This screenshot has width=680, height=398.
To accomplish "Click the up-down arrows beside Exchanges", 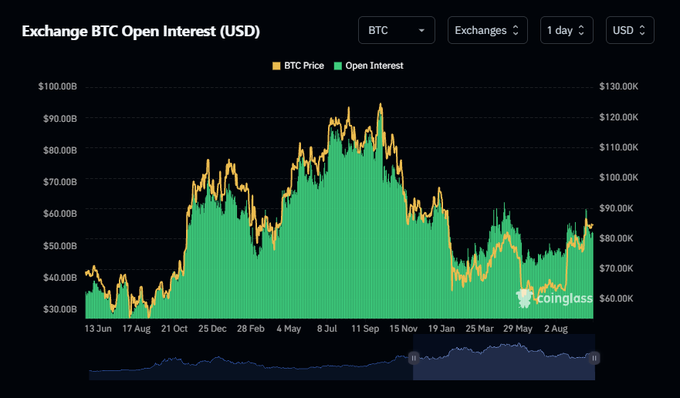I will 516,30.
